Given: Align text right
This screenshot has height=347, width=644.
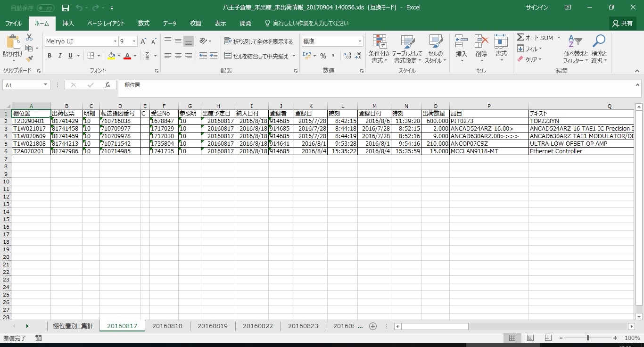Looking at the screenshot, I should [x=189, y=56].
